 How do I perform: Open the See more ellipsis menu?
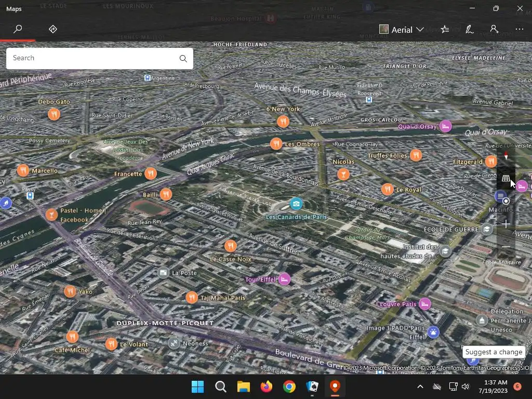click(519, 29)
